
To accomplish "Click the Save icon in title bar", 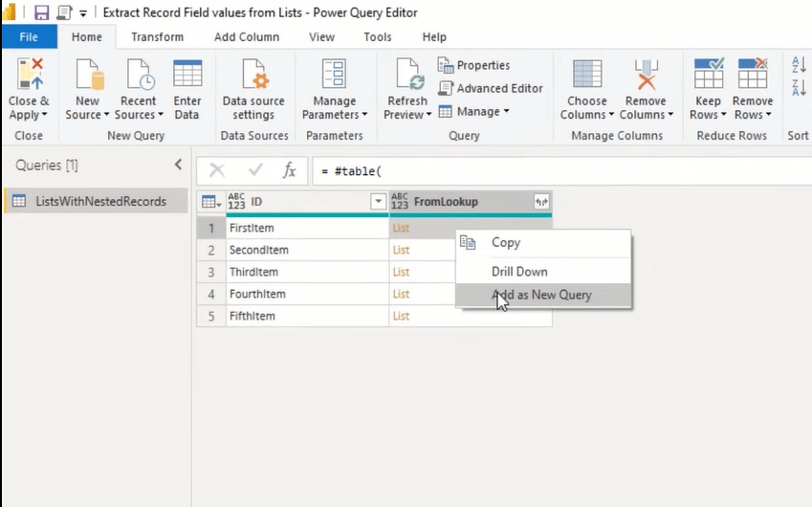I will [41, 11].
